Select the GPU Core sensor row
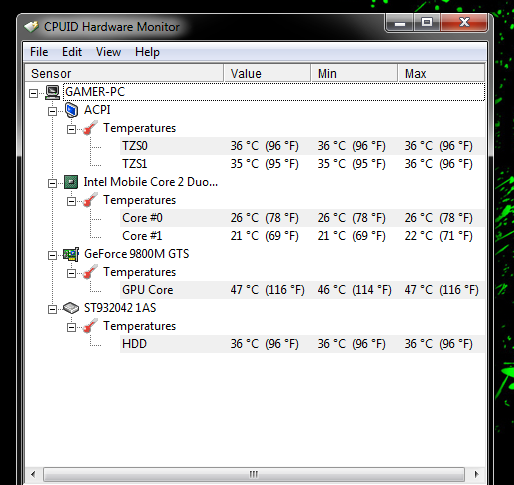This screenshot has width=514, height=485. pyautogui.click(x=302, y=290)
